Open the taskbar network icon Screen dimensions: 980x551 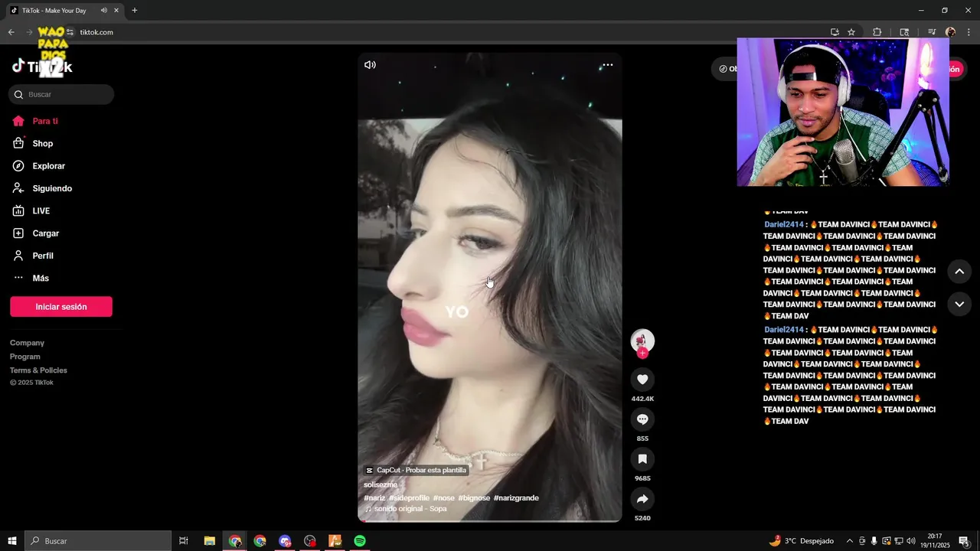pos(899,541)
